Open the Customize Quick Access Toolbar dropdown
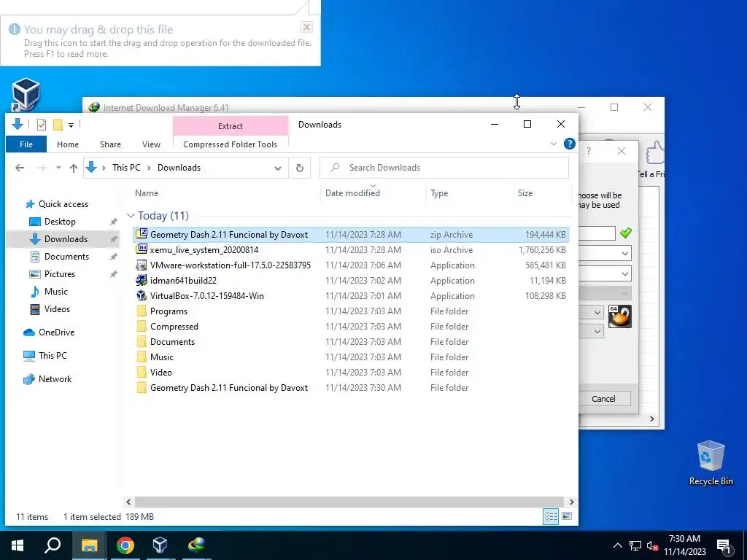 tap(71, 125)
